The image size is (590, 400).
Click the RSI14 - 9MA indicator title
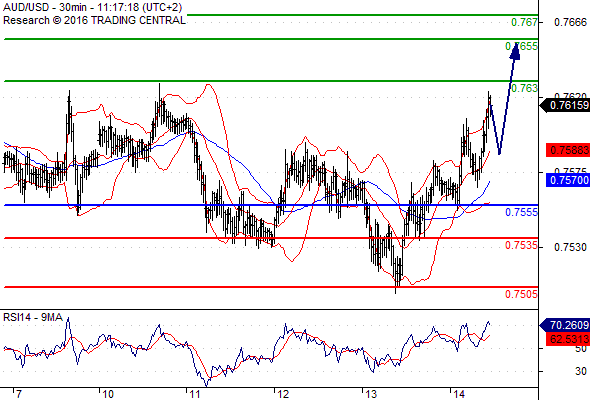tap(33, 318)
